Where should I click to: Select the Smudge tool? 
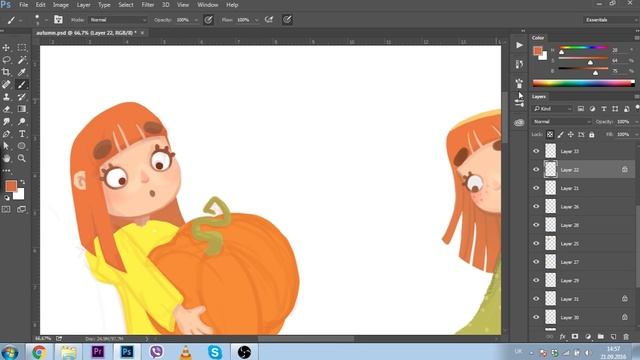click(x=6, y=122)
